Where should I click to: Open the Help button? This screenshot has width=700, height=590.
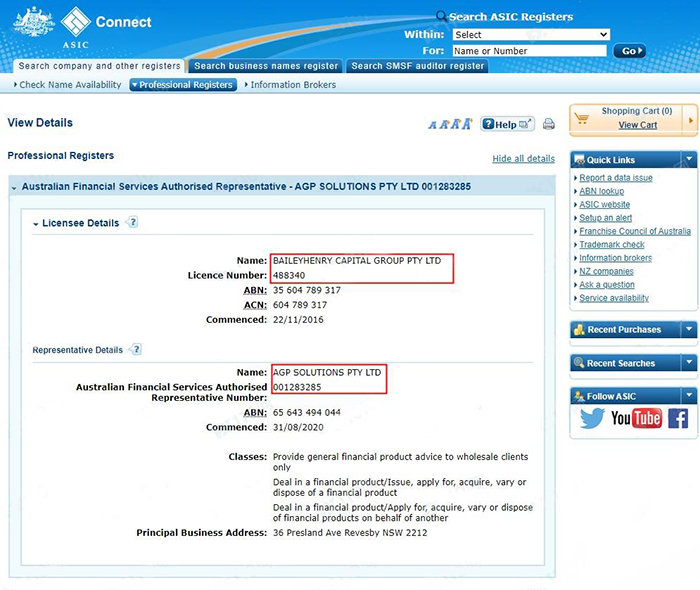coord(507,124)
